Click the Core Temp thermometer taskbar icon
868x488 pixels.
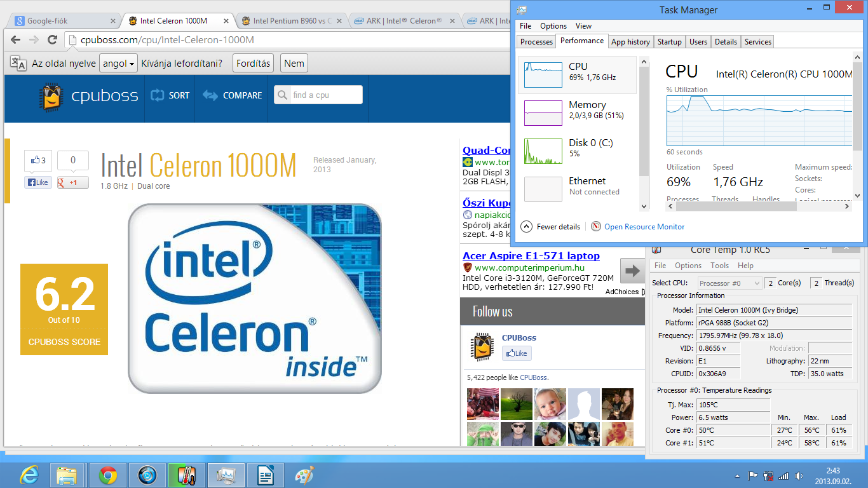[x=187, y=475]
